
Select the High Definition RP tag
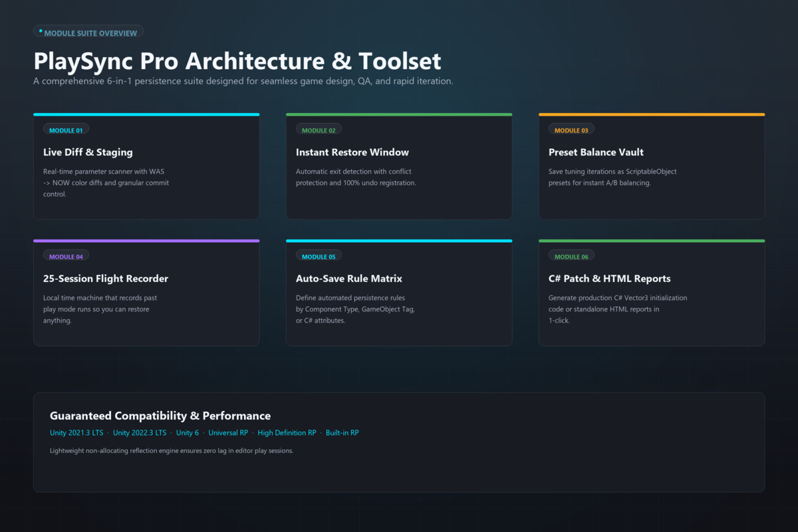287,433
